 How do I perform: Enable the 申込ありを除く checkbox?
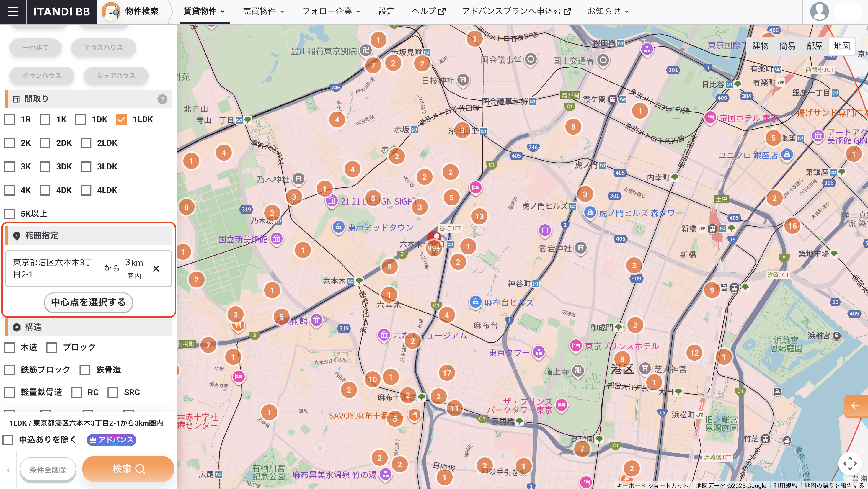[x=8, y=439]
